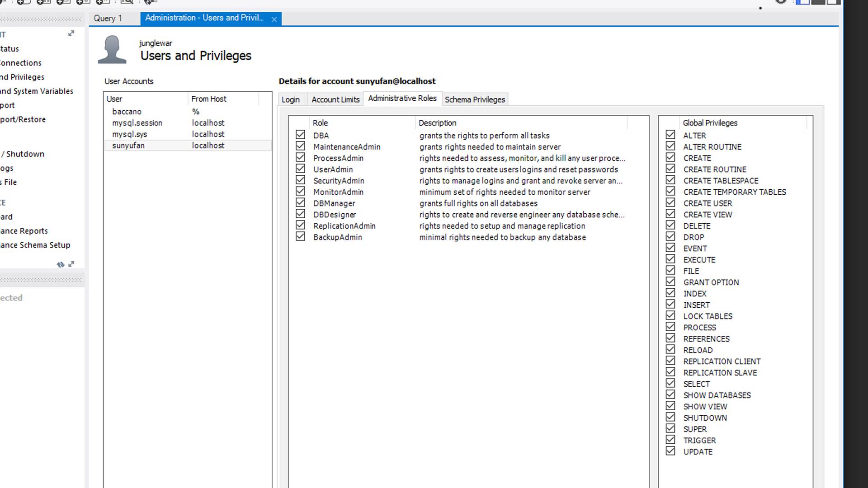Click the Role column header
868x488 pixels.
362,123
